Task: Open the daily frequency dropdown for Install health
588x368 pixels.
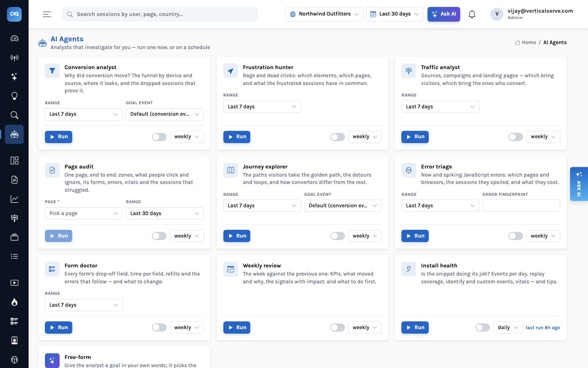Action: point(508,328)
